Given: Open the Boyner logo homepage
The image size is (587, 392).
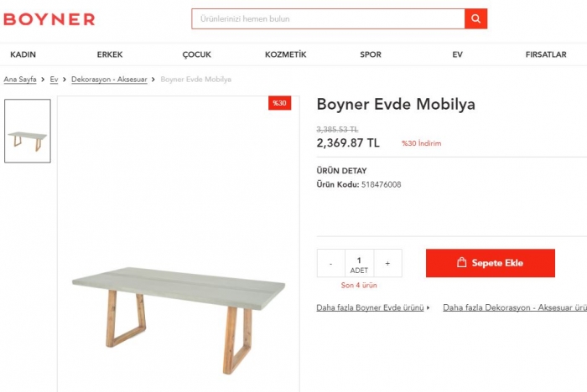Looking at the screenshot, I should tap(49, 19).
